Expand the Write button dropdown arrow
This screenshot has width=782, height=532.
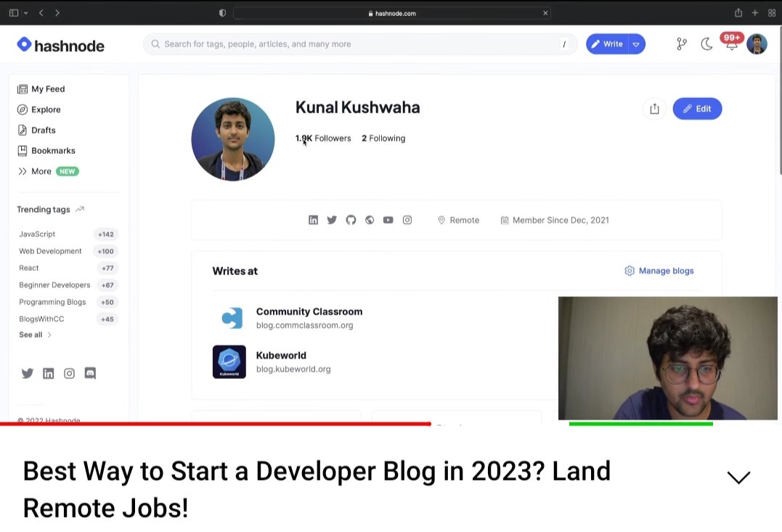(x=636, y=44)
